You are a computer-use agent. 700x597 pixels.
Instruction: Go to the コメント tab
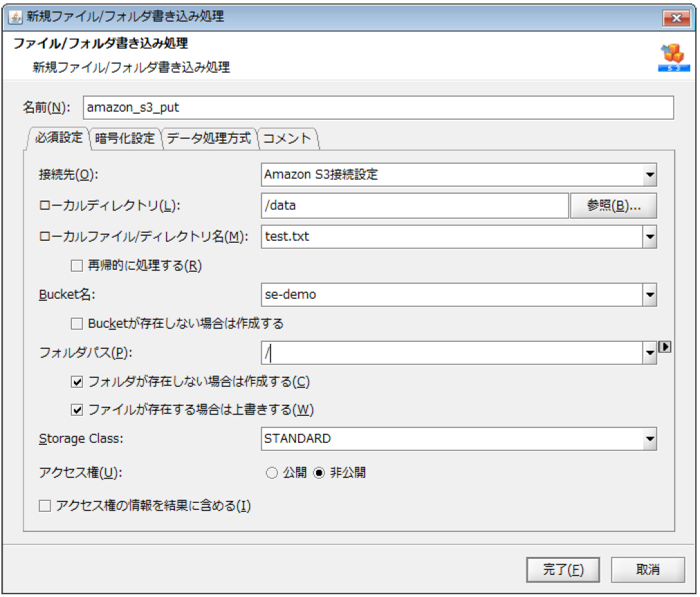288,138
